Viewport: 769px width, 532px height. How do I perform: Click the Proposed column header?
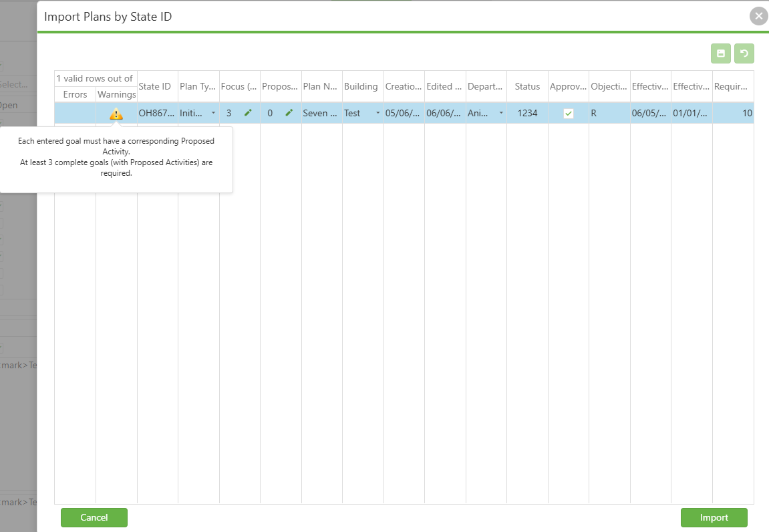(281, 86)
